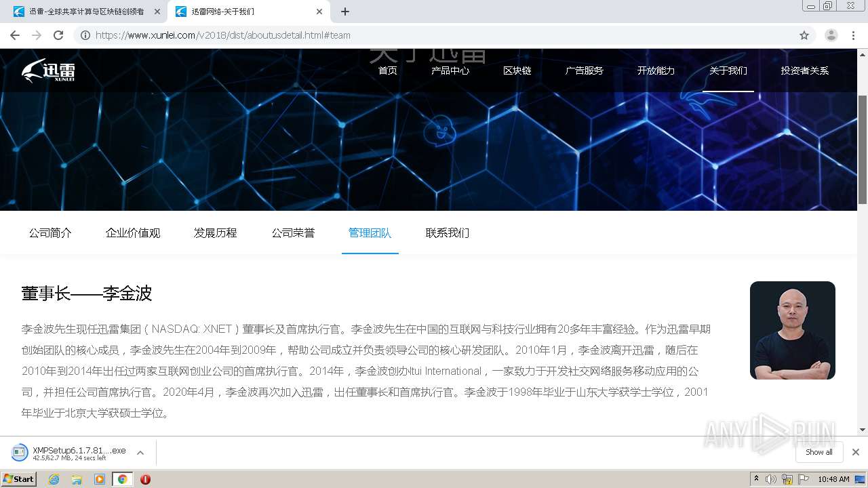868x488 pixels.
Task: Bookmark this page with the star icon
Action: click(x=804, y=35)
